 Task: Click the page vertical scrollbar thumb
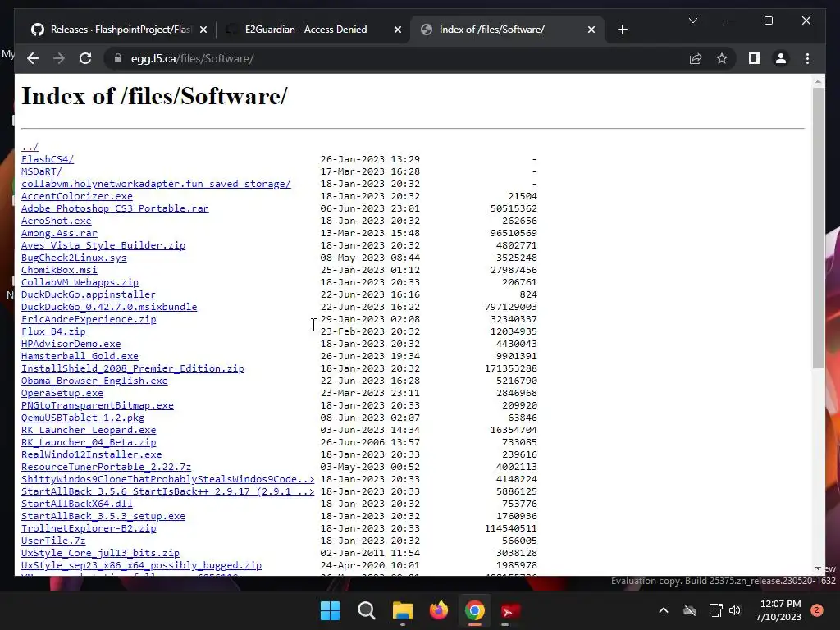pyautogui.click(x=818, y=228)
